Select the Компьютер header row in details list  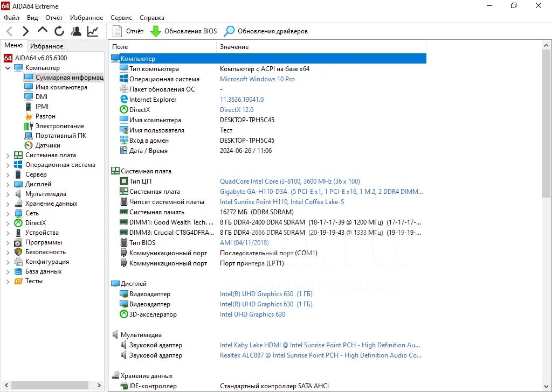(268, 59)
